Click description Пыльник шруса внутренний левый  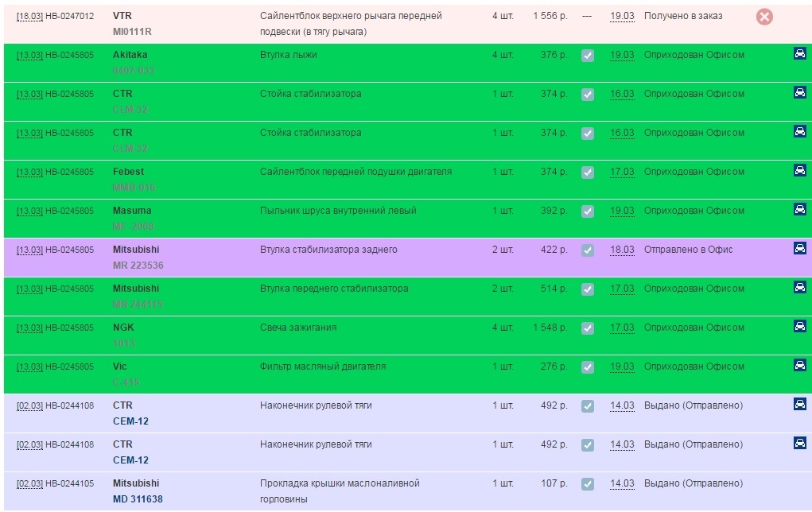tap(338, 210)
